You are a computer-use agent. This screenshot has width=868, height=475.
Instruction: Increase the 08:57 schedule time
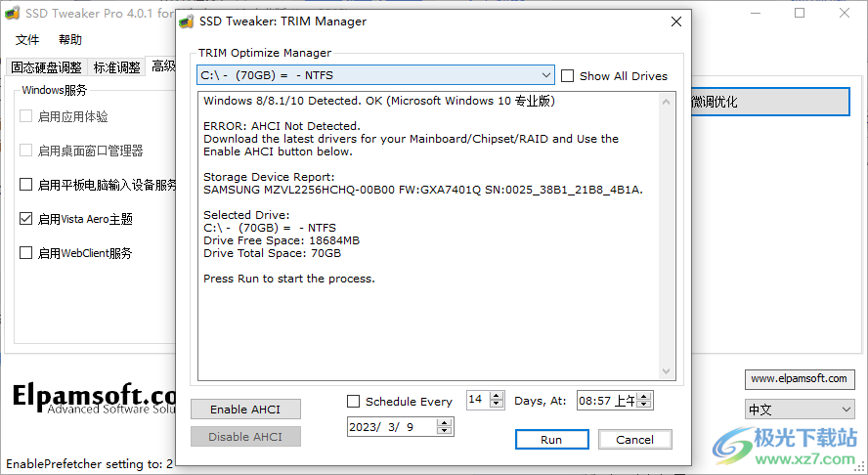click(x=644, y=397)
